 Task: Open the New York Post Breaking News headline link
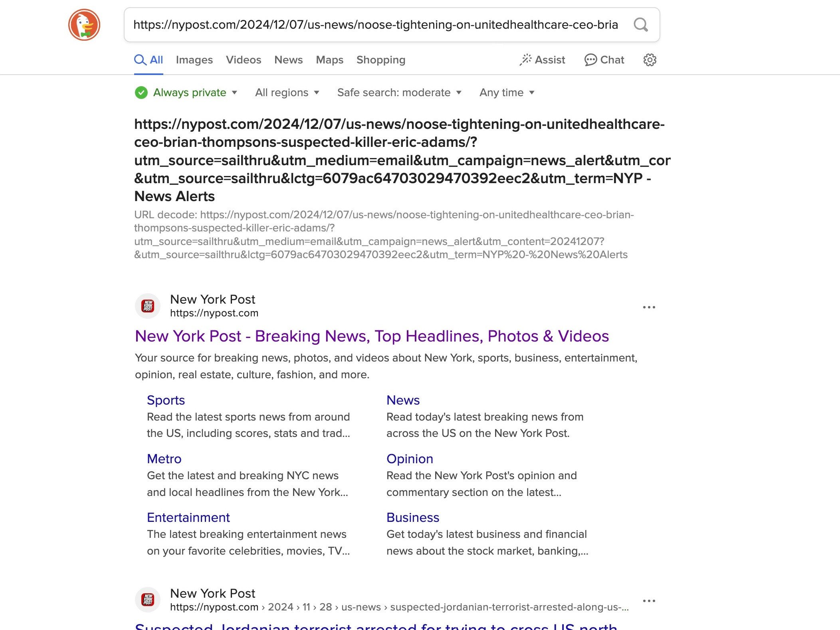click(x=372, y=336)
